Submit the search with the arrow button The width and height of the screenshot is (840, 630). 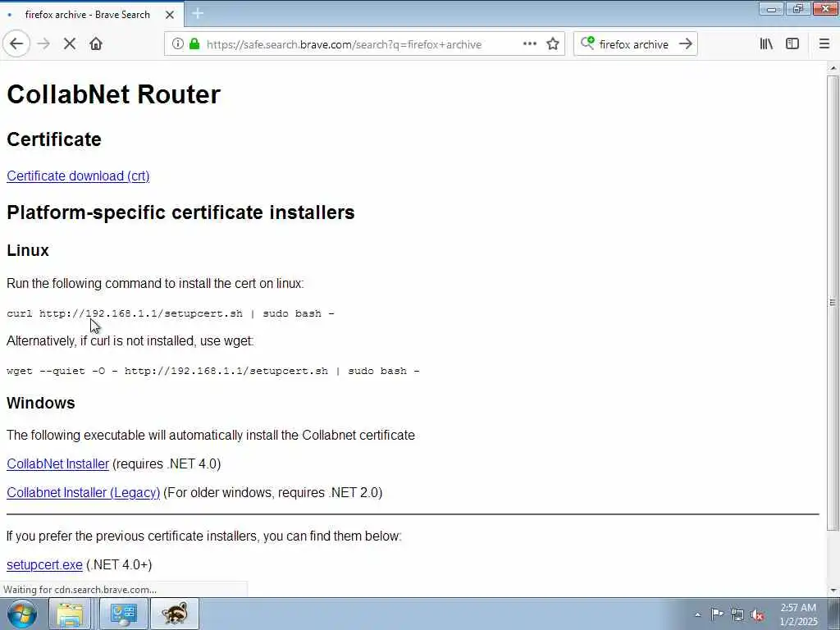coord(685,44)
